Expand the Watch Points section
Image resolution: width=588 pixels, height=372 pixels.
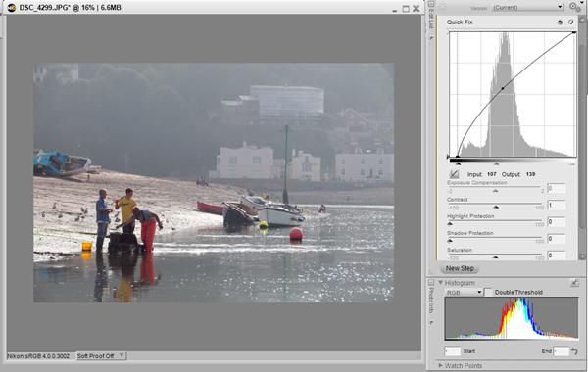click(461, 365)
